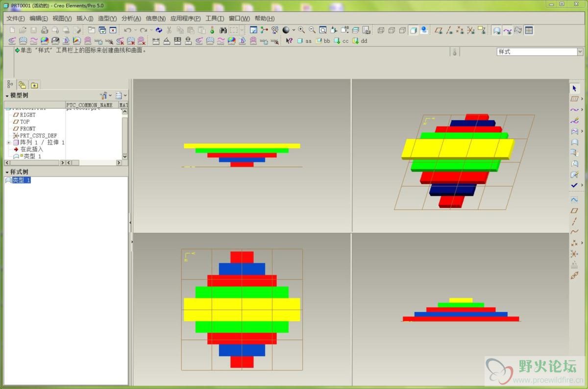588x389 pixels.
Task: Expand the 阵列 1 / 拉伸 1 tree node
Action: coord(8,142)
